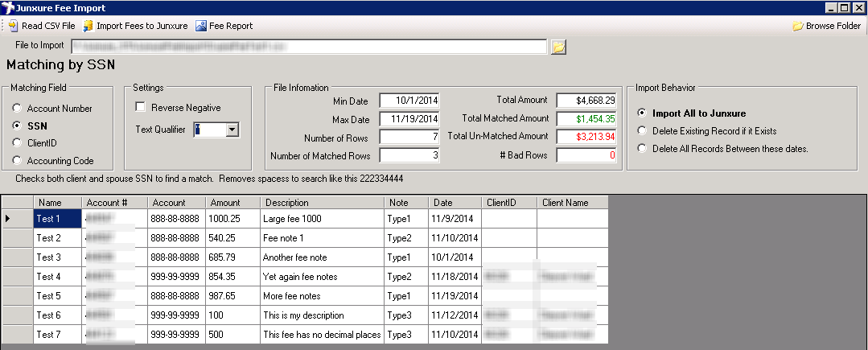Select the Test 3 name cell
The image size is (868, 350).
pyautogui.click(x=58, y=257)
